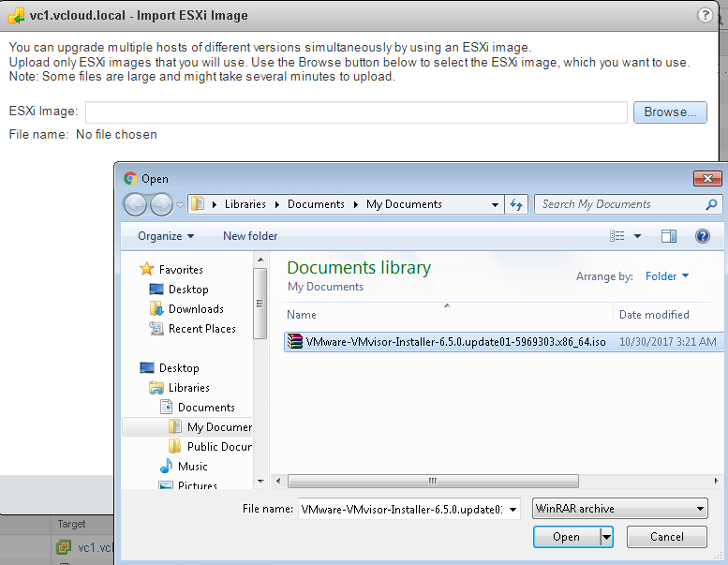The height and width of the screenshot is (565, 728).
Task: Click navigation pane scroll down arrow
Action: [260, 482]
